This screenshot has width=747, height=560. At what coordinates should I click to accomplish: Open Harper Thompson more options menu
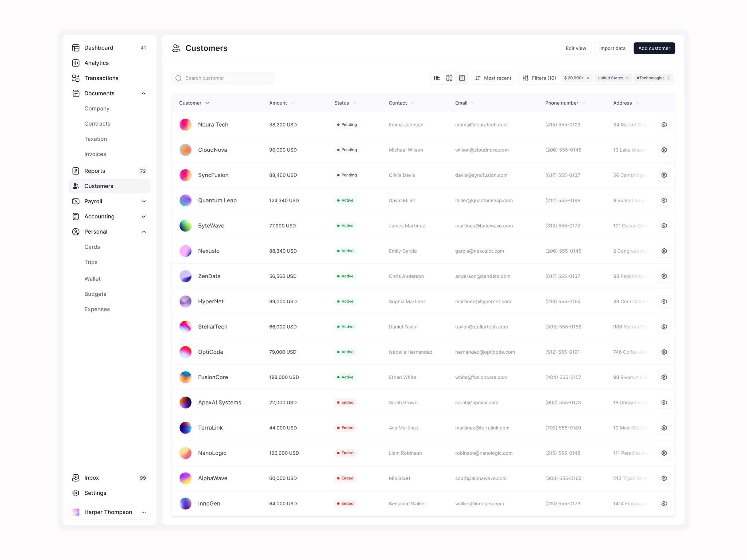tap(144, 512)
